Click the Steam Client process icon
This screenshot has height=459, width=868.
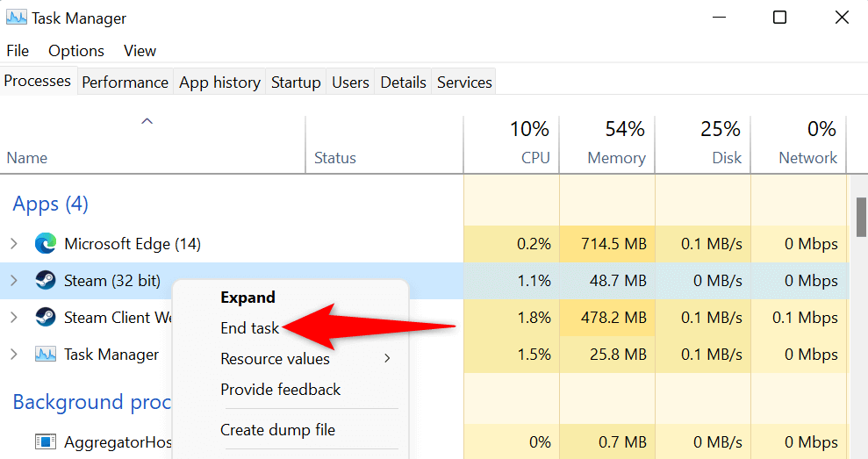coord(46,317)
